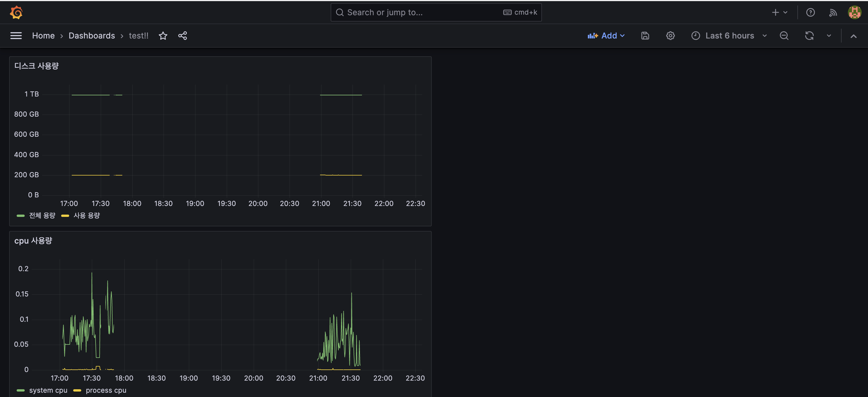Click the 21:00 label in disk chart

(321, 203)
